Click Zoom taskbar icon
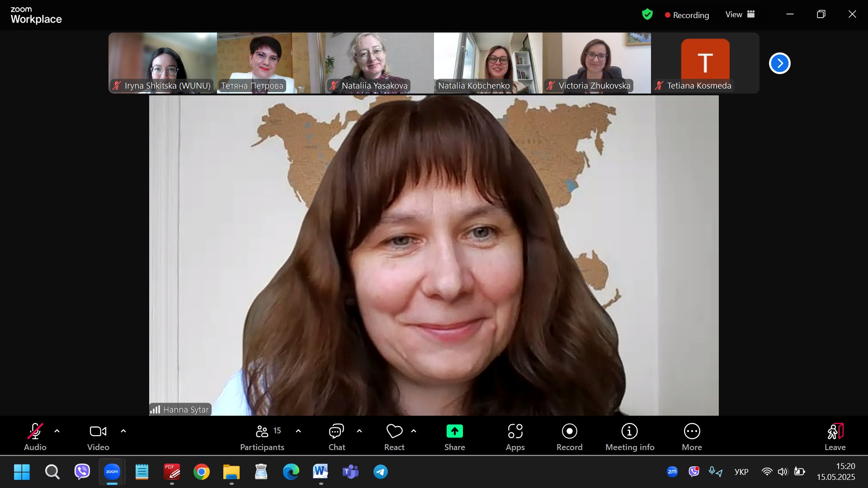Viewport: 868px width, 488px height. click(x=112, y=472)
